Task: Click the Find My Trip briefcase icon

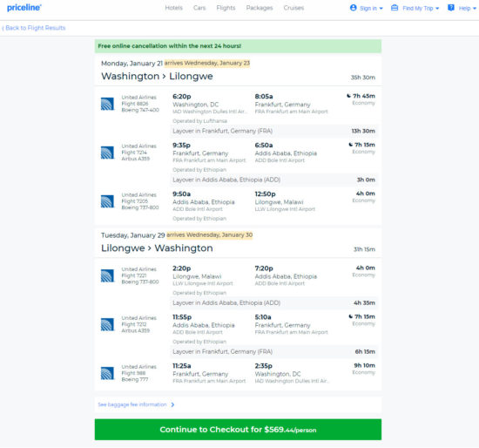Action: (x=395, y=8)
